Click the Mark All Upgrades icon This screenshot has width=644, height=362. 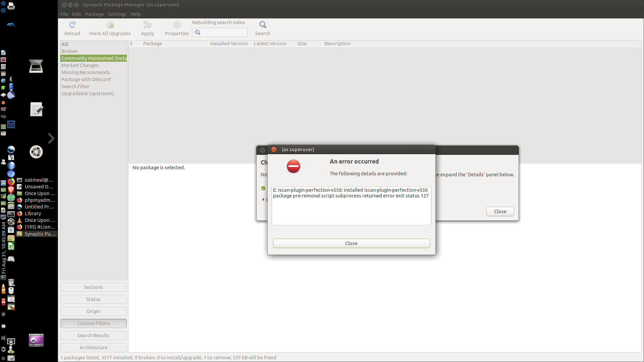click(x=110, y=25)
